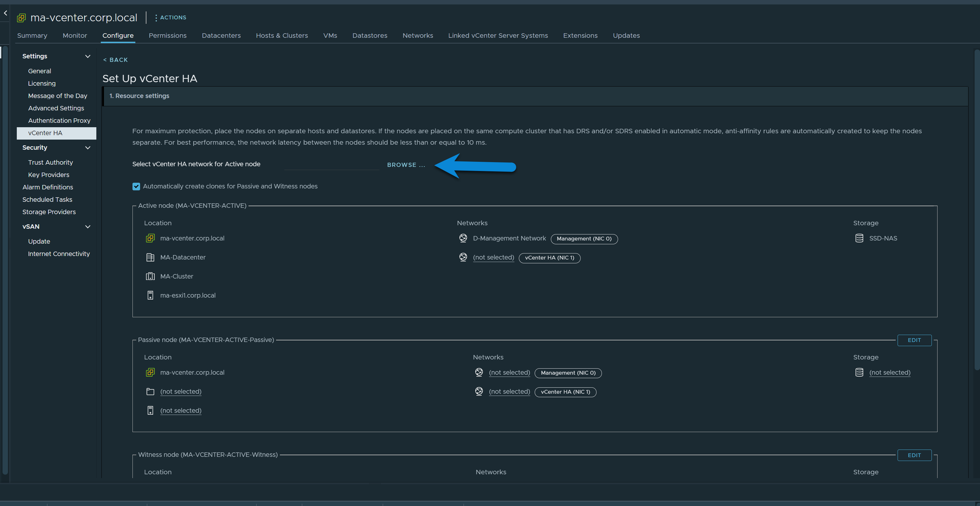980x506 pixels.
Task: Click EDIT for the Passive node
Action: point(914,340)
